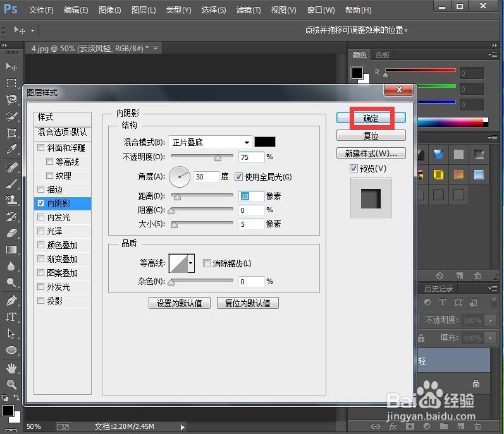Open the 颜色 panel flyout menu
Image resolution: width=504 pixels, height=434 pixels.
pyautogui.click(x=493, y=54)
